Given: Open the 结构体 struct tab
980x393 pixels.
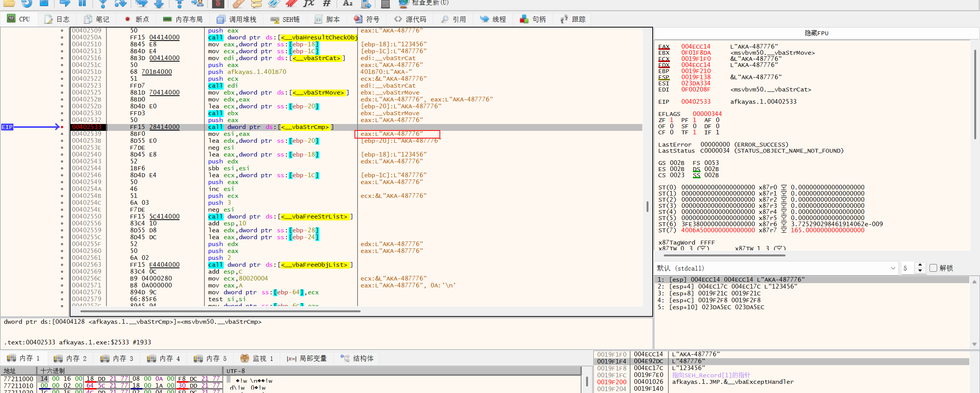Looking at the screenshot, I should 357,358.
